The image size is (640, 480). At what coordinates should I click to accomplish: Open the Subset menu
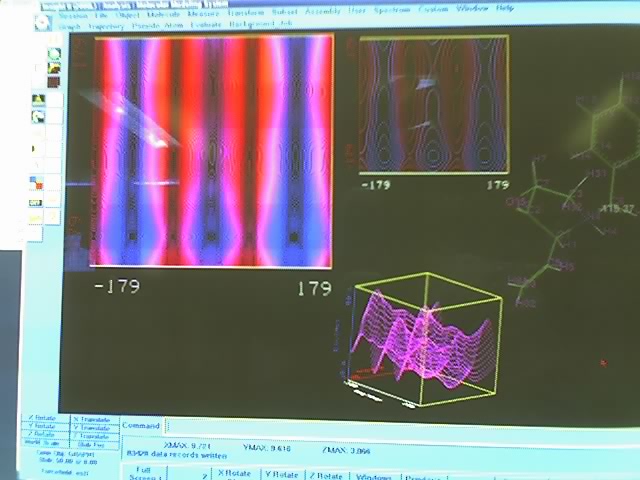coord(284,12)
